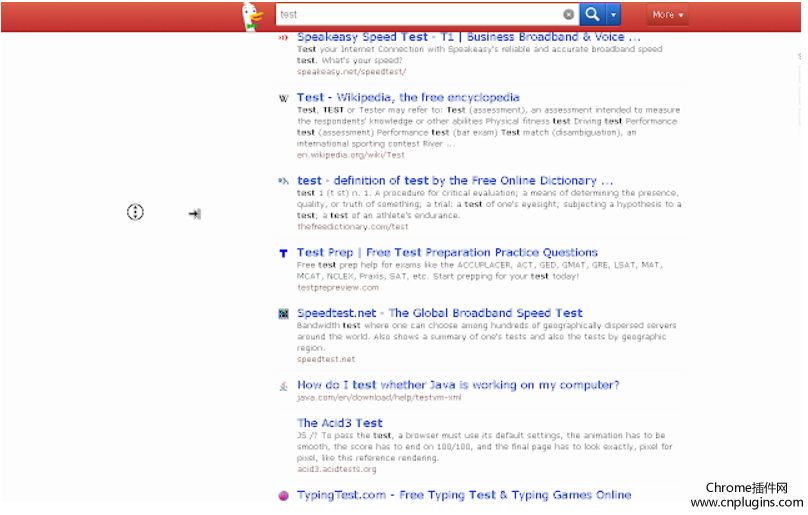Open the dropdown arrow beside search button

click(x=613, y=14)
